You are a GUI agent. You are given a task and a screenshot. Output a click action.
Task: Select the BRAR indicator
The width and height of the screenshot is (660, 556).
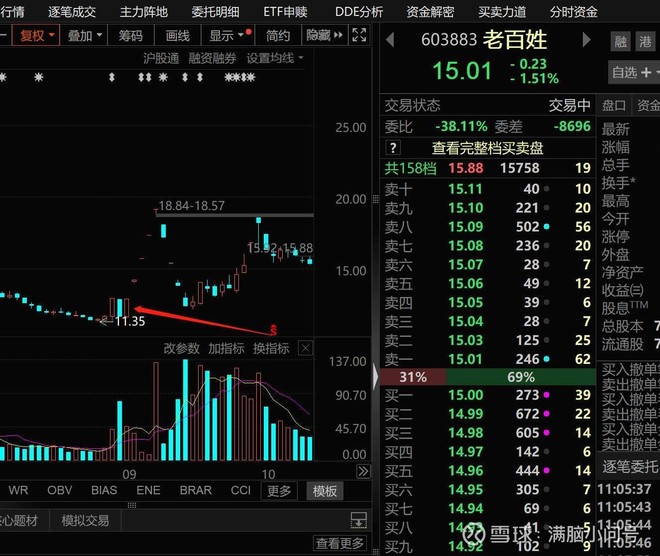[196, 490]
